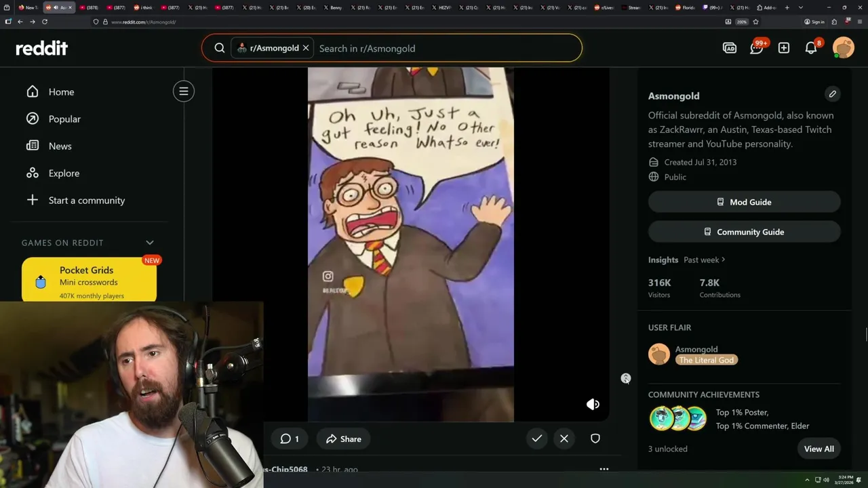The image size is (868, 488).
Task: Open the list all tabs chevron
Action: (x=801, y=7)
